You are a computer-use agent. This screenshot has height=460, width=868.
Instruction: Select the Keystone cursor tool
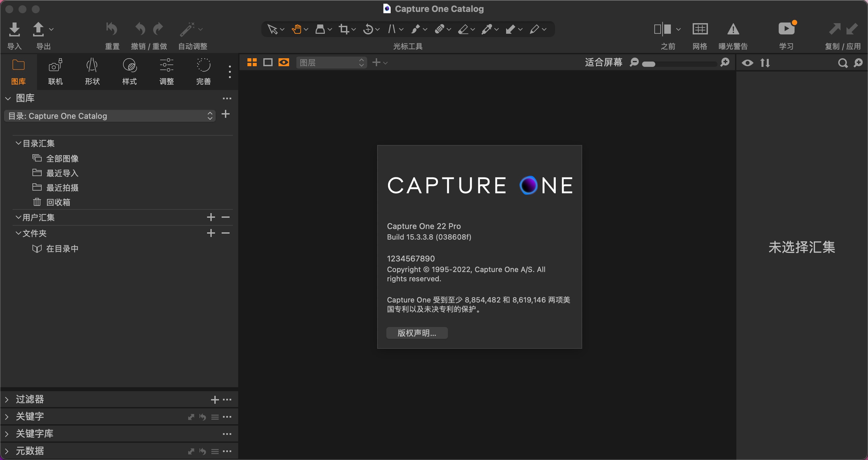pos(392,29)
